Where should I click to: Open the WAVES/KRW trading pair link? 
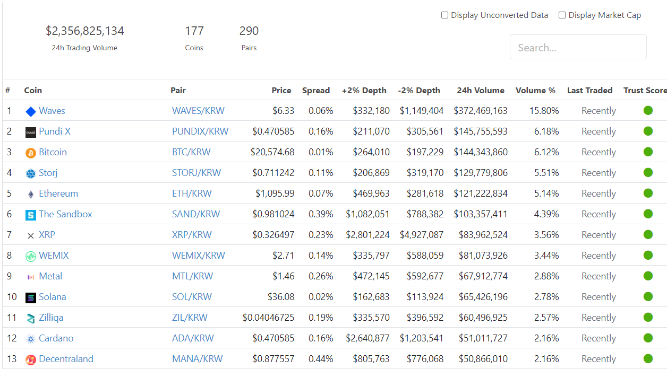(198, 111)
